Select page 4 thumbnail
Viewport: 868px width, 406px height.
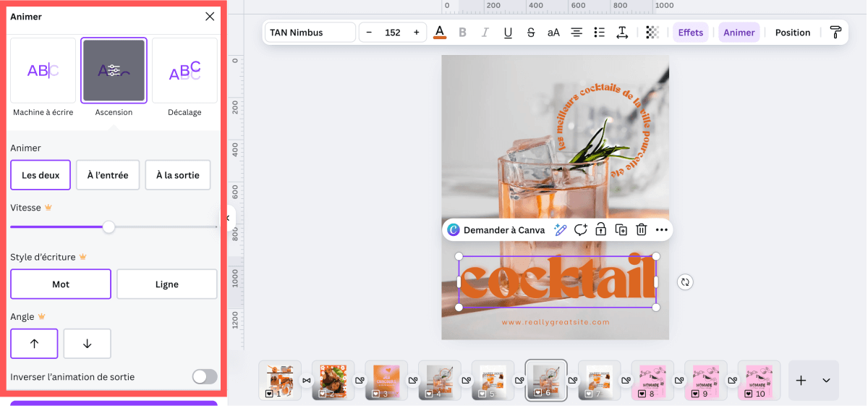440,380
